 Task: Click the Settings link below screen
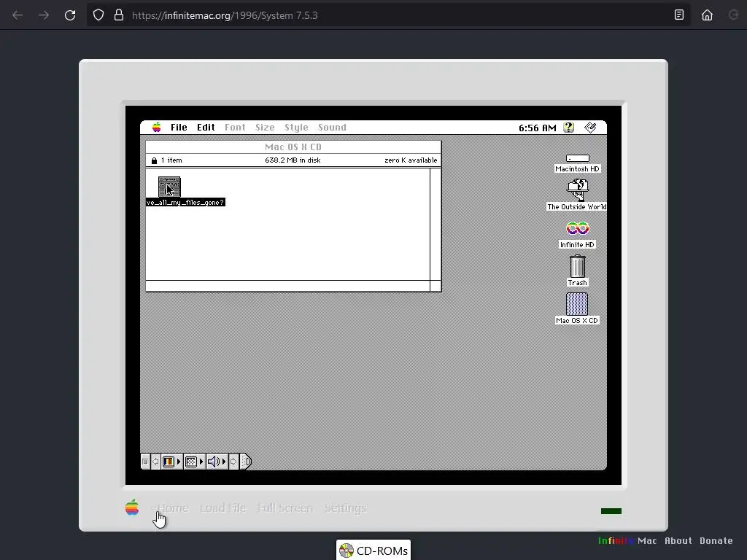point(345,508)
